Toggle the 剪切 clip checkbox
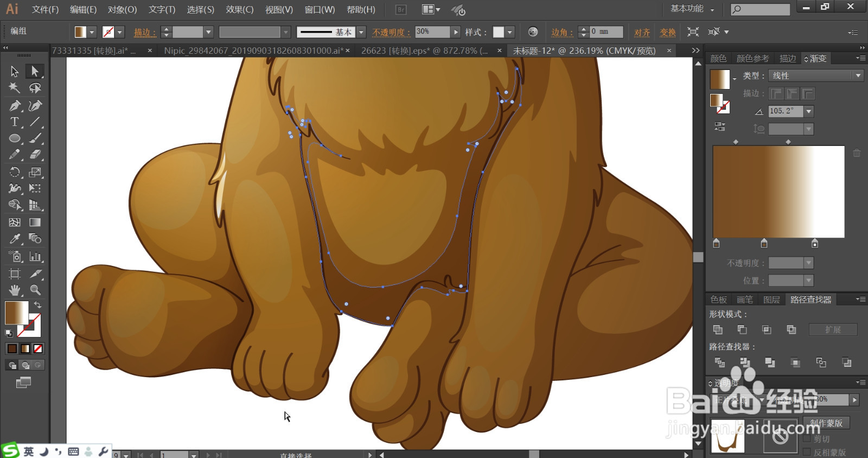Viewport: 868px width, 458px height. 807,438
